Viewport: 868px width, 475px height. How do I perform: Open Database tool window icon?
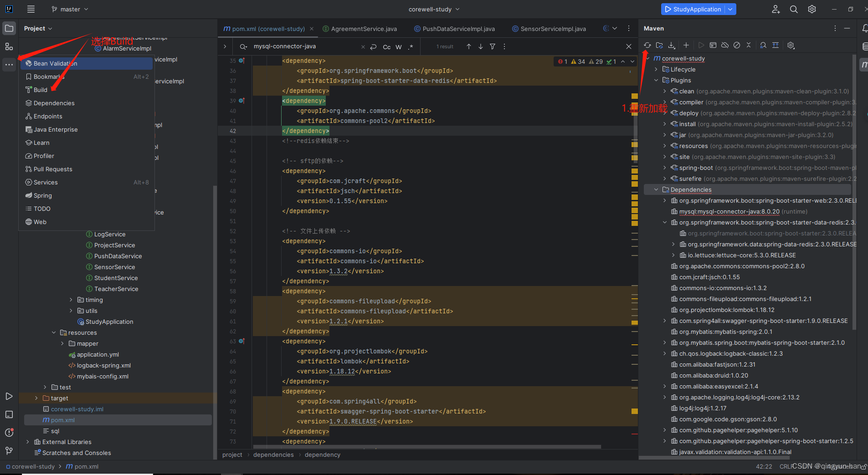(x=865, y=46)
